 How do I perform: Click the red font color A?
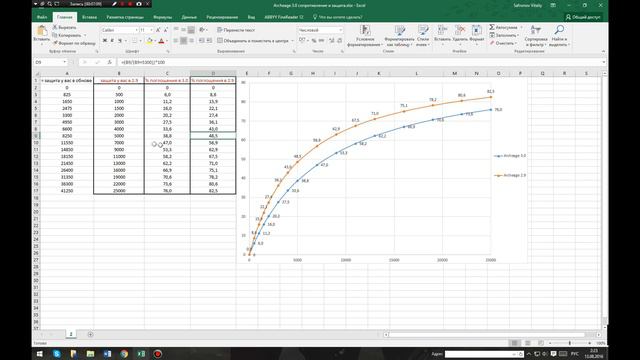click(161, 41)
